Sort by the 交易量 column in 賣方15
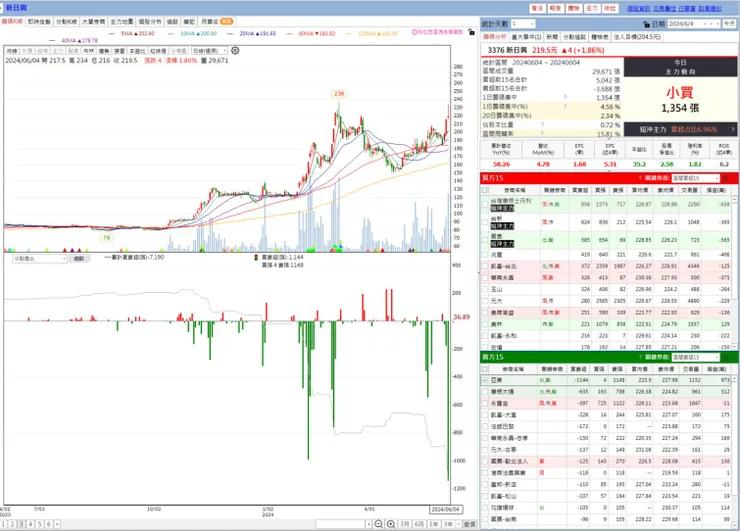Screen dimensions: 740x531 point(691,369)
